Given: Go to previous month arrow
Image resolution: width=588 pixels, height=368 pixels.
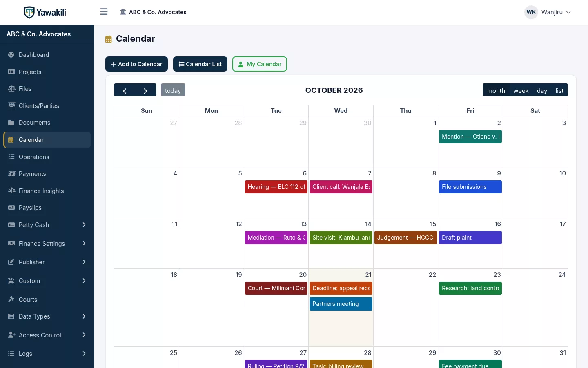Looking at the screenshot, I should tap(125, 90).
